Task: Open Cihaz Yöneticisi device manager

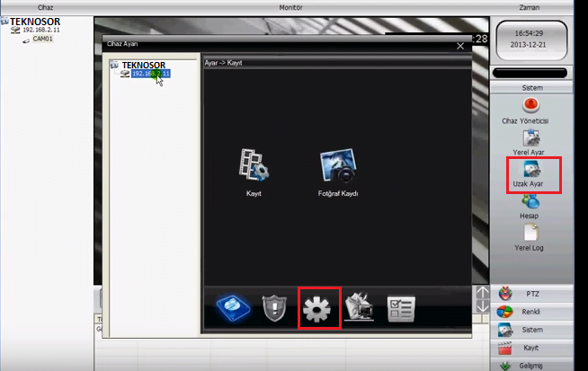Action: click(x=530, y=109)
